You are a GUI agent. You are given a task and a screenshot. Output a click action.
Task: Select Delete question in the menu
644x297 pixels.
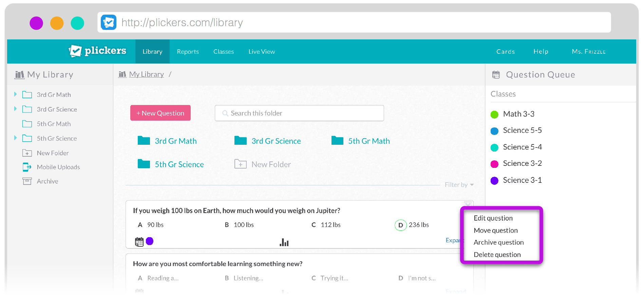point(497,255)
